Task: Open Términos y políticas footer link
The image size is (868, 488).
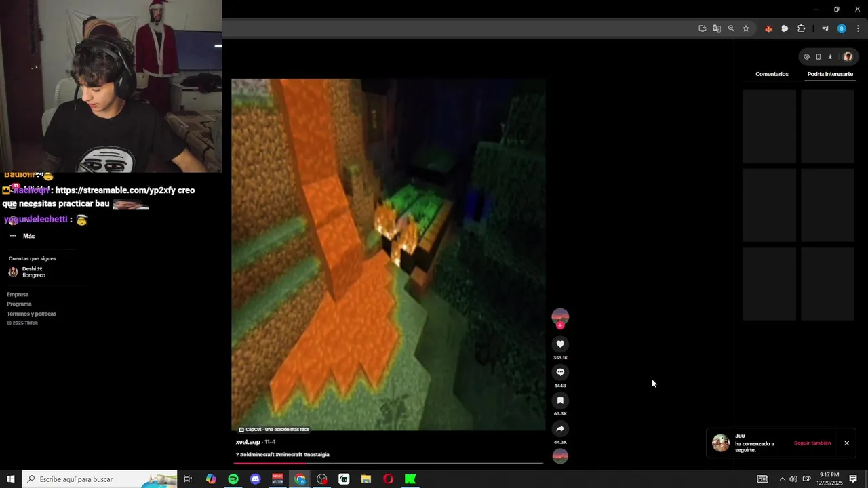Action: [31, 314]
